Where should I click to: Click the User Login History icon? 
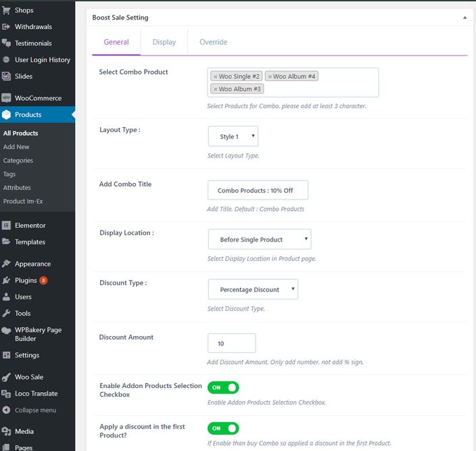tap(6, 60)
